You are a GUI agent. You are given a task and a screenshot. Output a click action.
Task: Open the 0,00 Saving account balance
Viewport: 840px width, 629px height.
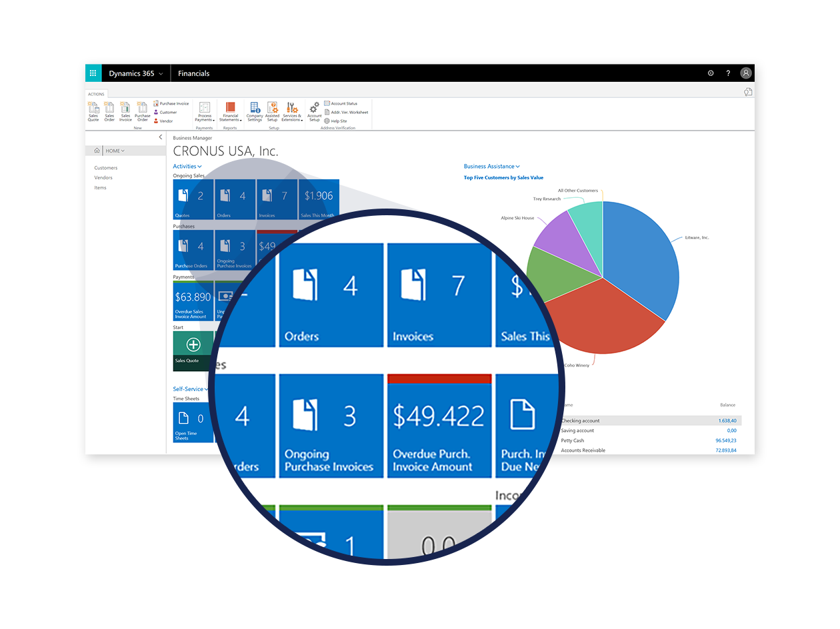click(x=731, y=431)
